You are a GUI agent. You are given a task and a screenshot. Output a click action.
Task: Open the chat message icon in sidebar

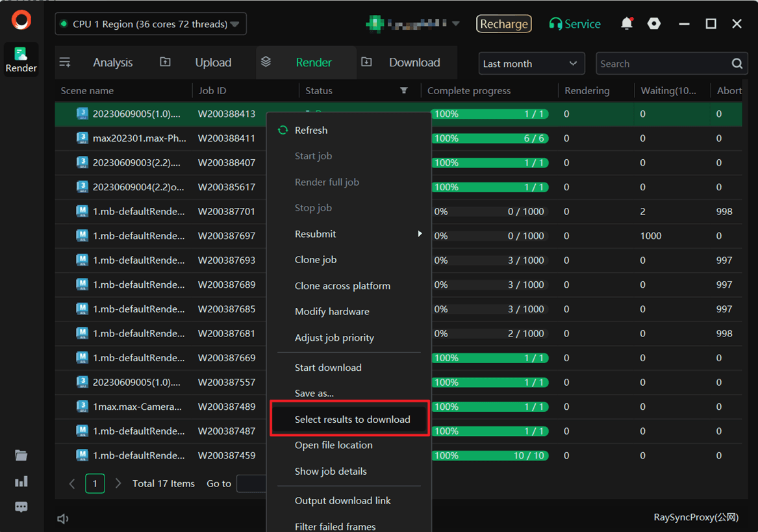[21, 507]
